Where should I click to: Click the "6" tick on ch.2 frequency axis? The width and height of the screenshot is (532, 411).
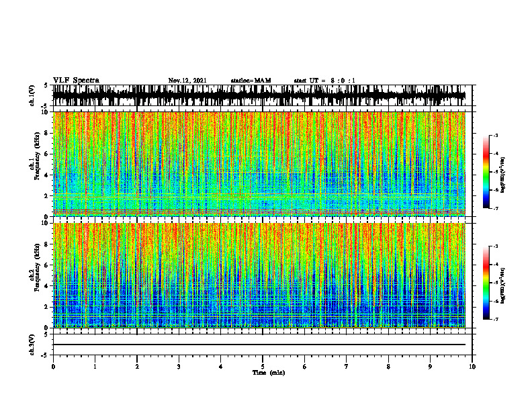point(47,265)
